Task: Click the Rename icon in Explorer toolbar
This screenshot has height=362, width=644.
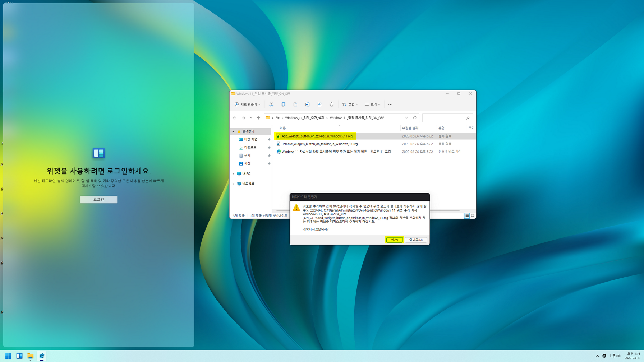Action: point(307,105)
